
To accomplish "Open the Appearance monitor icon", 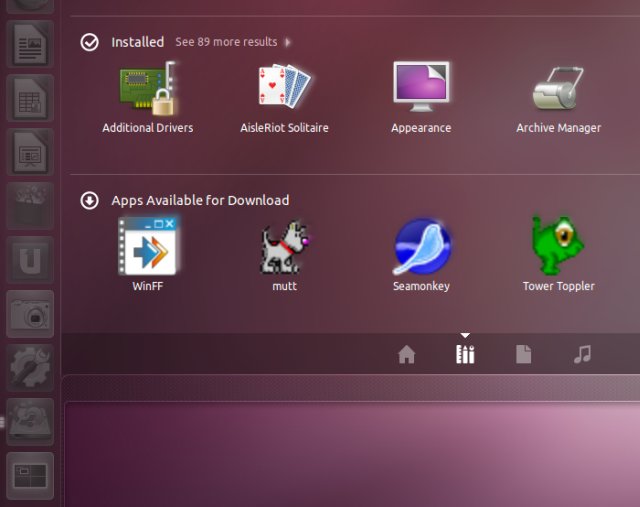I will click(421, 87).
